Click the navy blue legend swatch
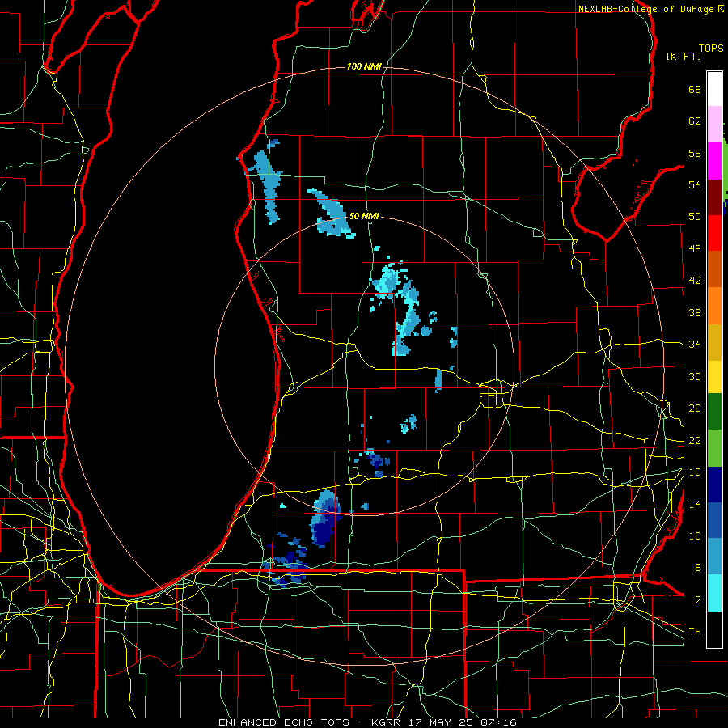The image size is (728, 728). (714, 485)
